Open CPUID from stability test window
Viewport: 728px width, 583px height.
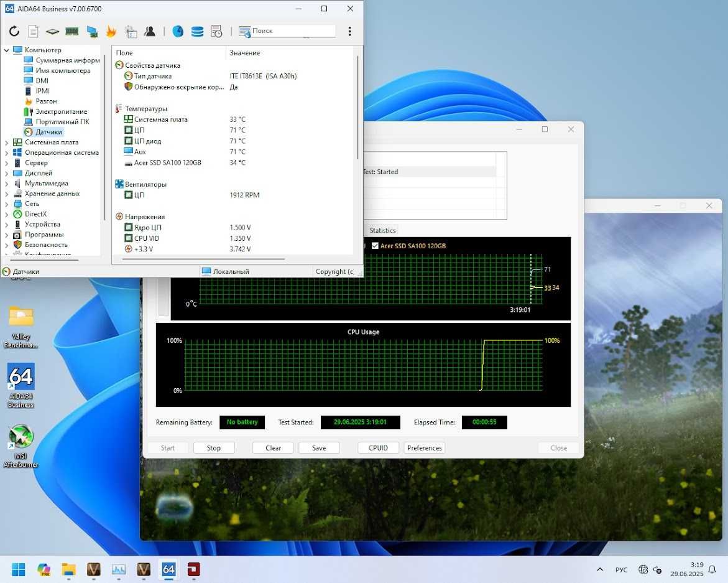[x=378, y=448]
